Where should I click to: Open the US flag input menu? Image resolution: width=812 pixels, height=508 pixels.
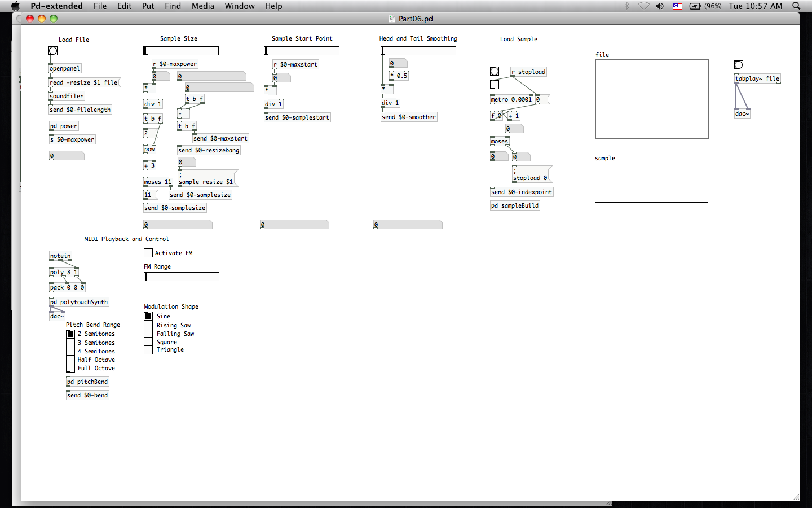[678, 6]
